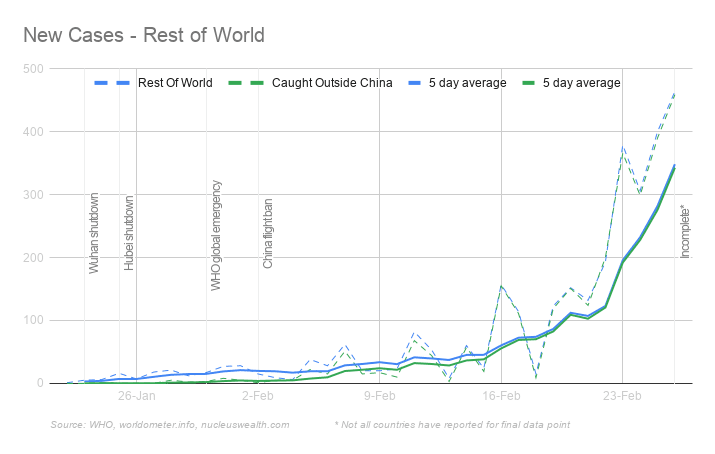715x454 pixels.
Task: Click the 500 value on the y-axis
Action: click(33, 68)
